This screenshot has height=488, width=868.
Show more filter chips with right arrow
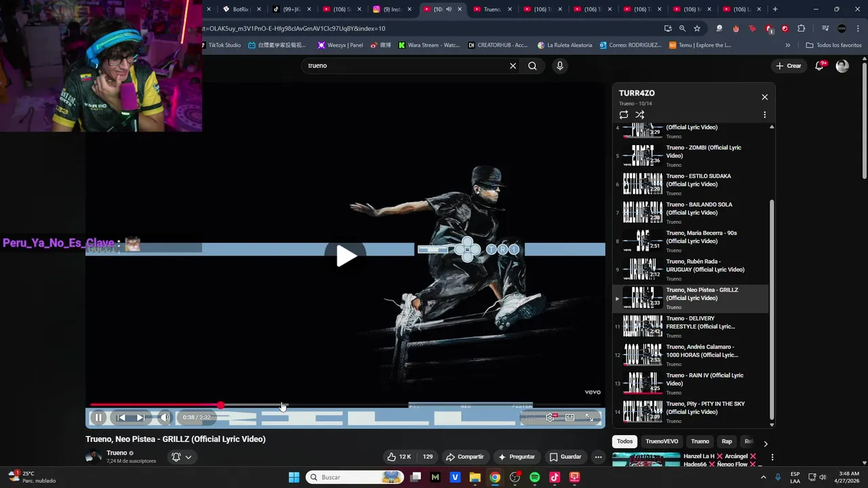(766, 444)
